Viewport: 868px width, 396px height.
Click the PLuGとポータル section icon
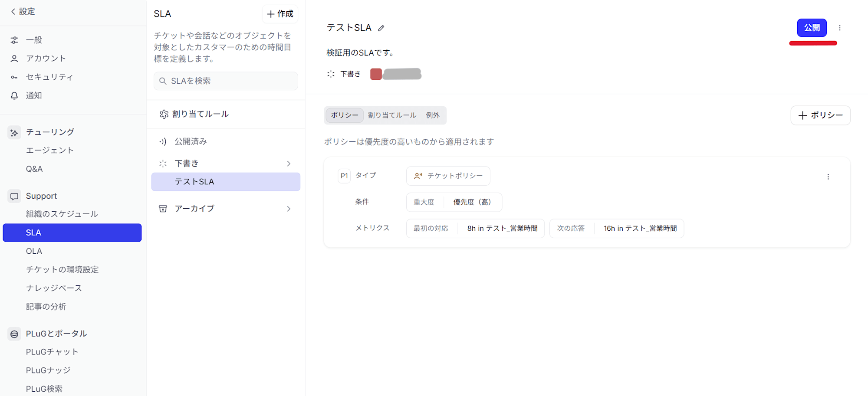point(14,334)
